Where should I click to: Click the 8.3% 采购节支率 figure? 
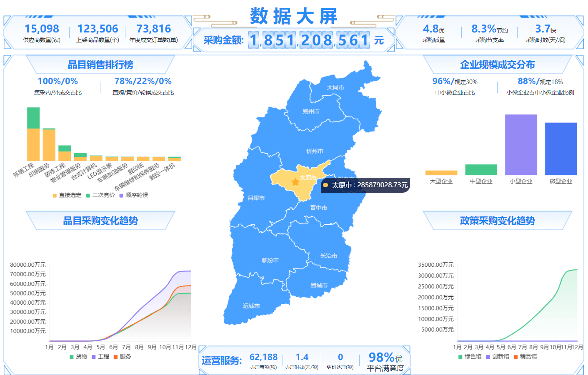point(490,29)
